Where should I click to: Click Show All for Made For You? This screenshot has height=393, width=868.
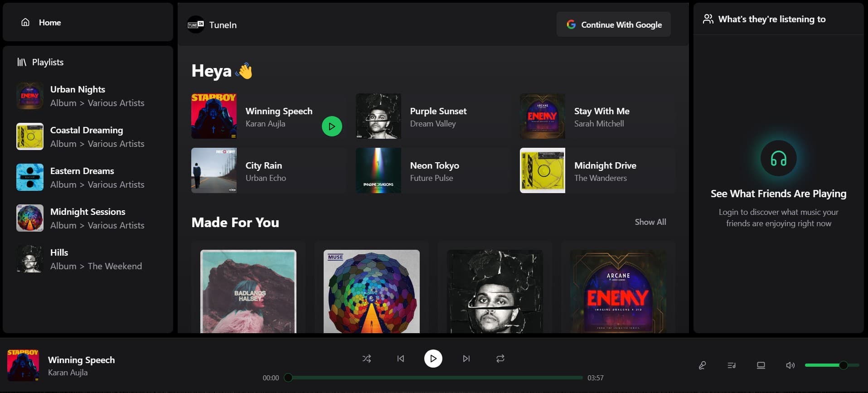point(650,222)
